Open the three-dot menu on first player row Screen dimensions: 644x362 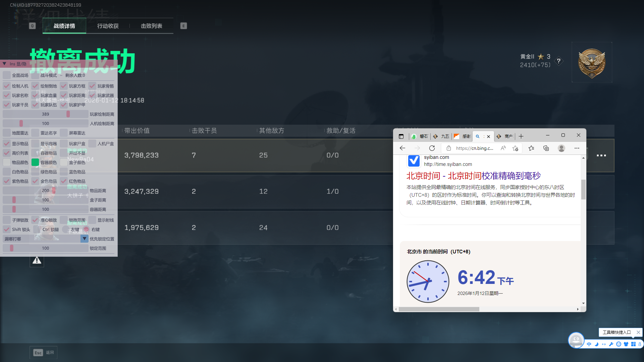click(601, 156)
